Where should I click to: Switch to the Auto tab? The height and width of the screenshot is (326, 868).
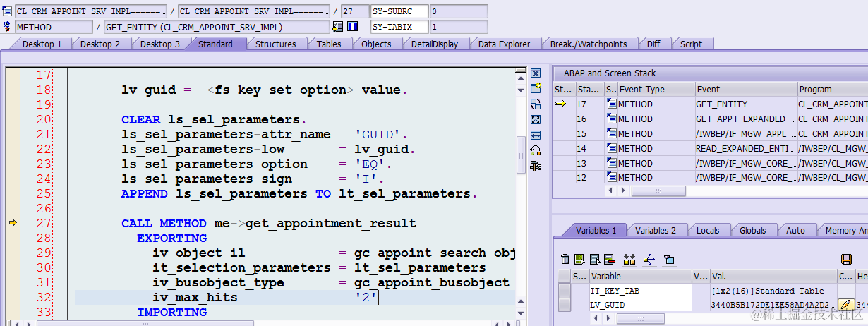click(x=795, y=230)
